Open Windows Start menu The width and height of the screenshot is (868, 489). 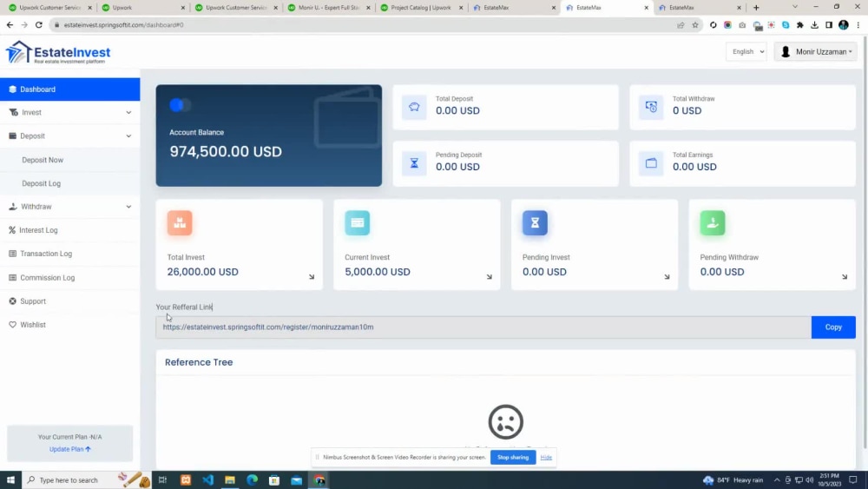[10, 479]
